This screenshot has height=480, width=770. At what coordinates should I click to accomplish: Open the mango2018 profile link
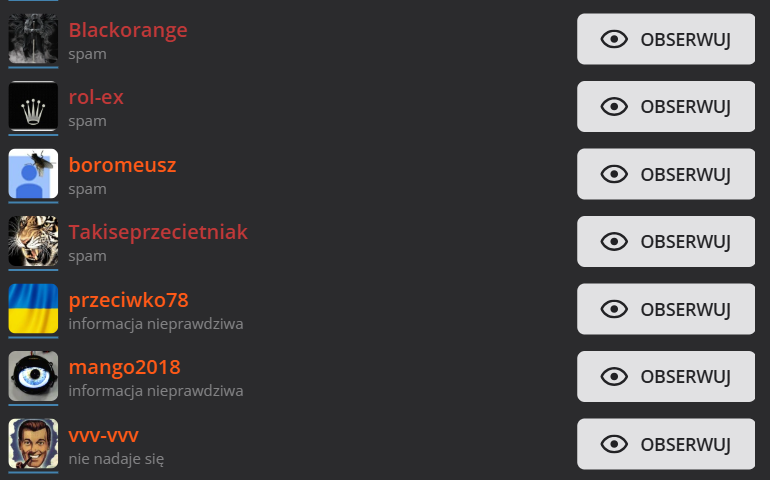(x=124, y=367)
